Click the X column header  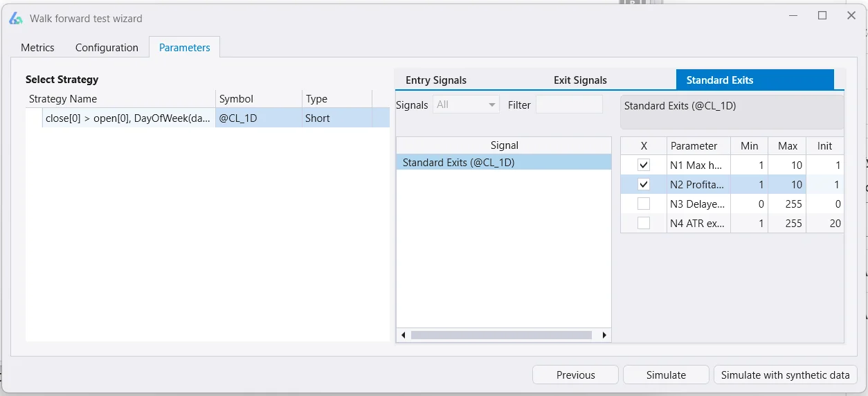coord(644,146)
